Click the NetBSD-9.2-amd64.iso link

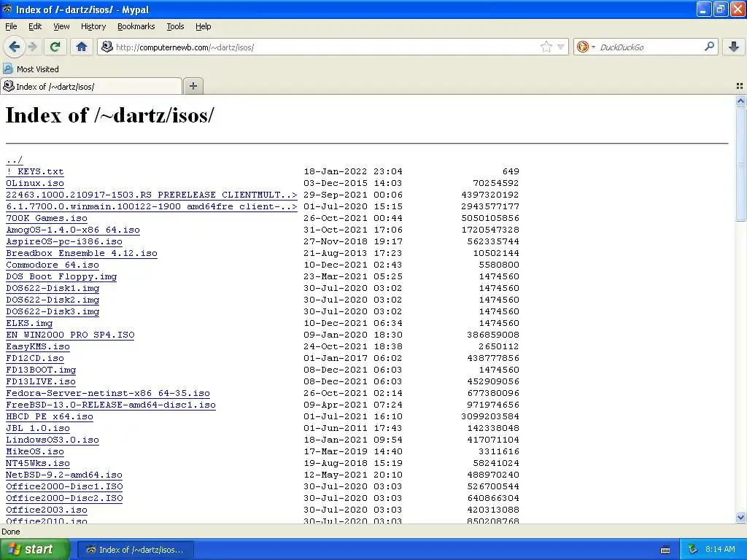click(64, 475)
